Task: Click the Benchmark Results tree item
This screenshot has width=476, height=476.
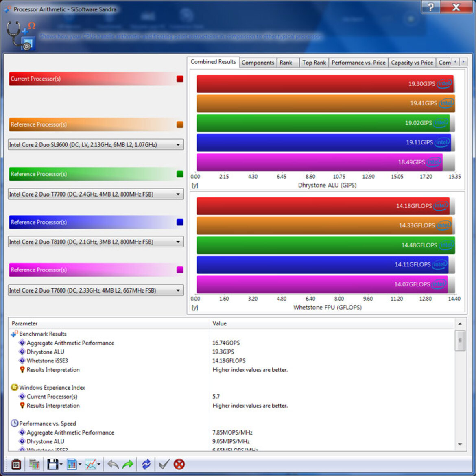Action: click(43, 334)
